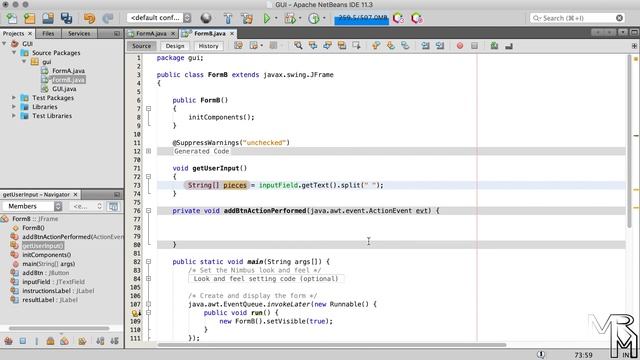
Task: Open the Members dropdown in Navigator
Action: click(x=32, y=206)
